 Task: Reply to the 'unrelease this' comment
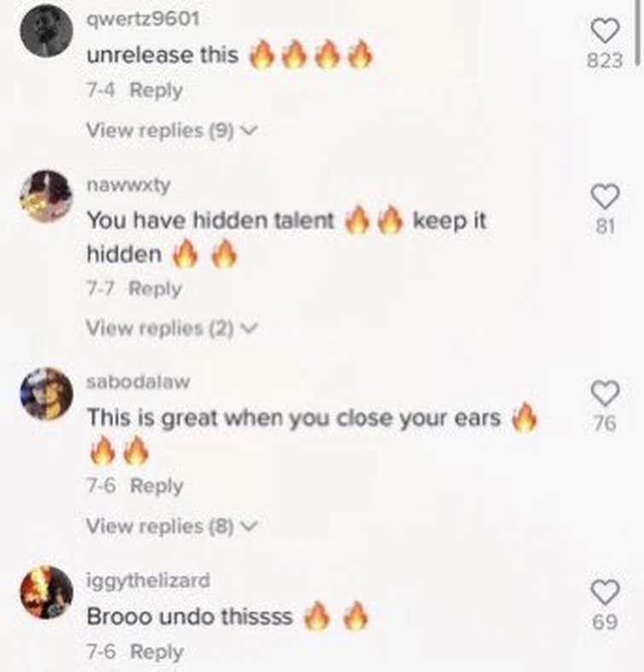pos(156,90)
